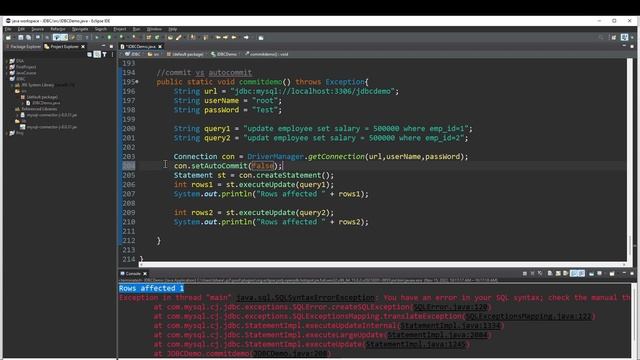Image resolution: width=640 pixels, height=360 pixels.
Task: Close the Console view
Action: tap(145, 273)
